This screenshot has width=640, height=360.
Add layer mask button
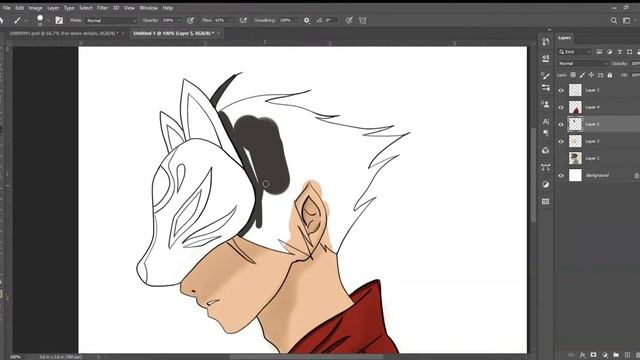pos(593,355)
